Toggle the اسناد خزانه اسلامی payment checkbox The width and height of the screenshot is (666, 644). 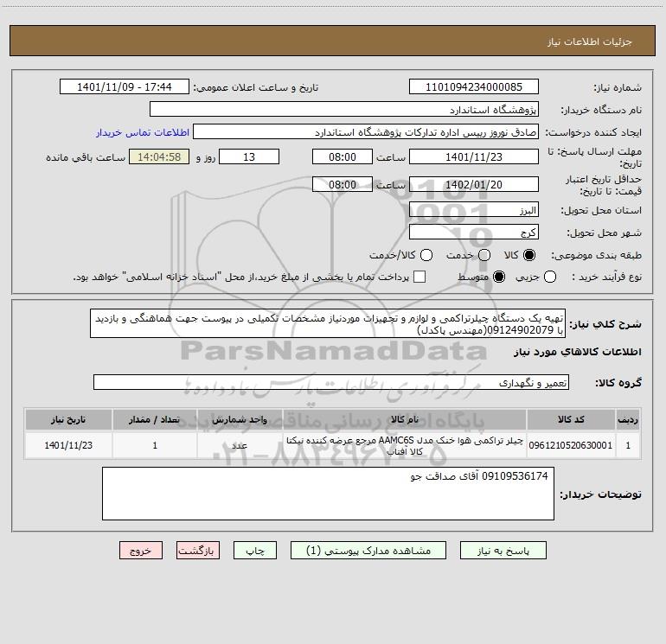(419, 277)
